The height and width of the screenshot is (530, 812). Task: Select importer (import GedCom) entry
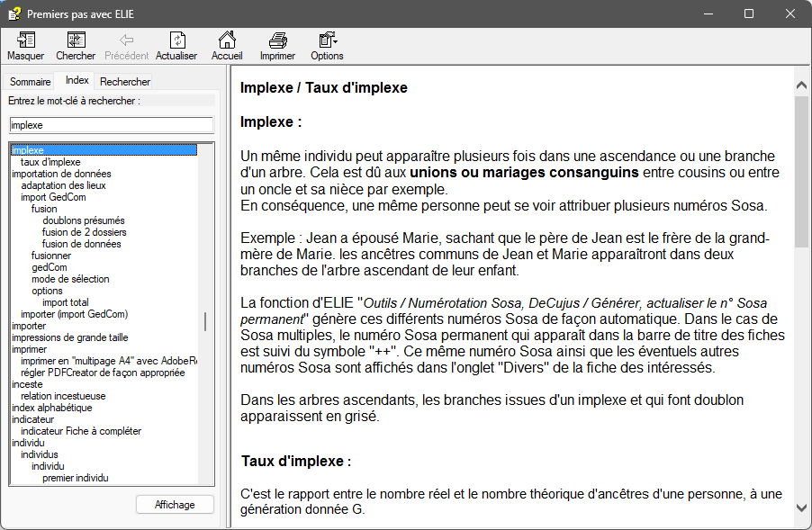click(x=74, y=314)
